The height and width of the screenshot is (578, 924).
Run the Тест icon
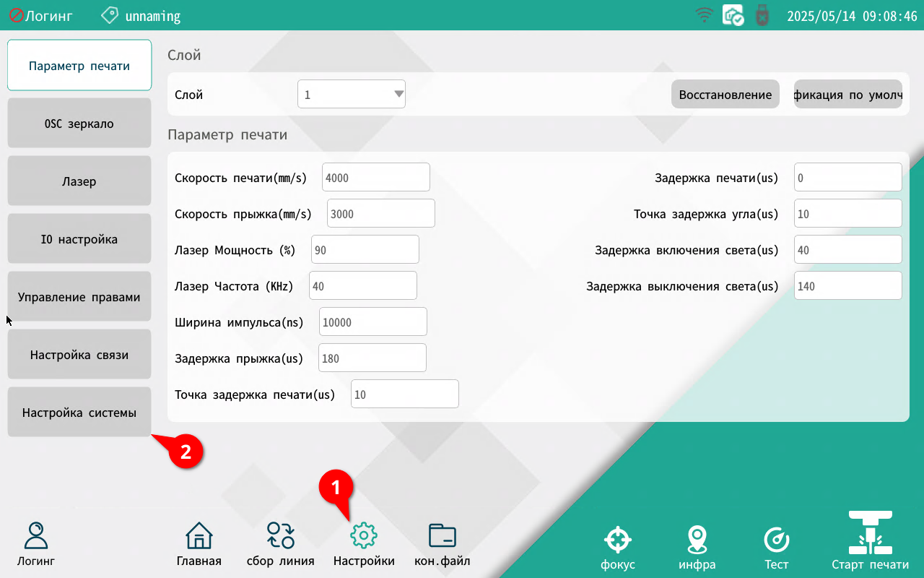(777, 540)
